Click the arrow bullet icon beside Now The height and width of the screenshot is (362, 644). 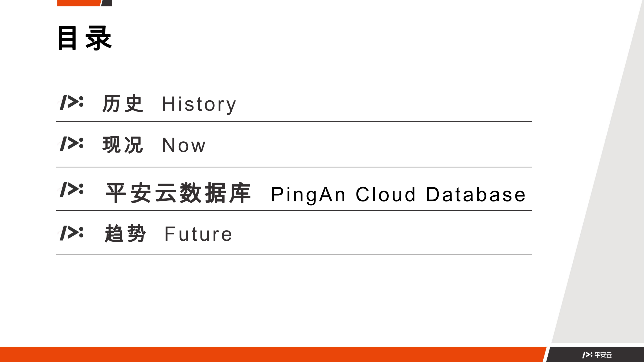point(72,144)
